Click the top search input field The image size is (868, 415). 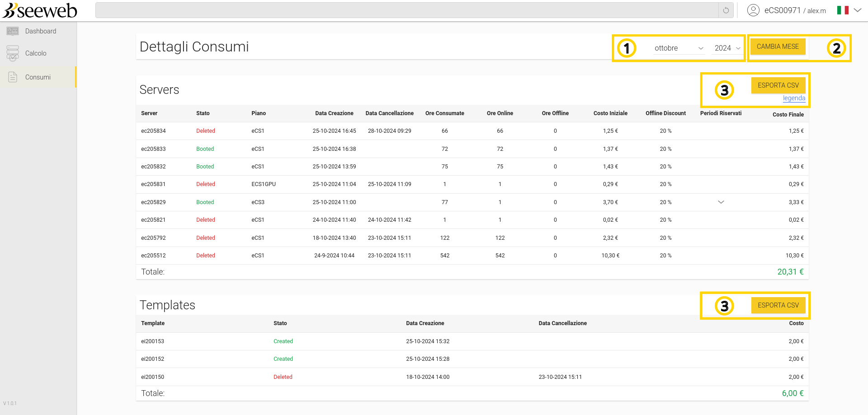[407, 10]
